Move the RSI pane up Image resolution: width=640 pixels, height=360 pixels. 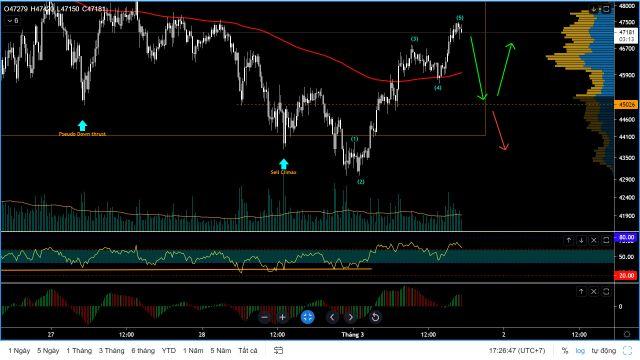pyautogui.click(x=569, y=240)
